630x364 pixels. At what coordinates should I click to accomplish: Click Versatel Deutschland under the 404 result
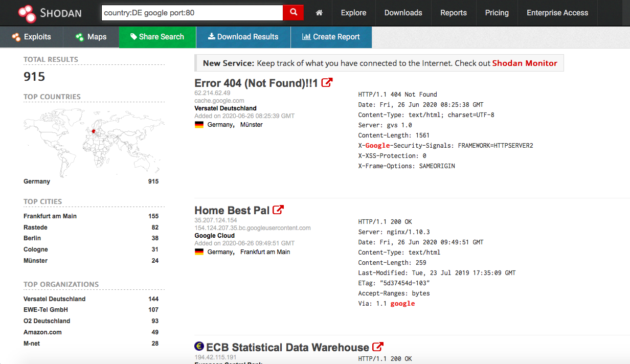point(226,108)
